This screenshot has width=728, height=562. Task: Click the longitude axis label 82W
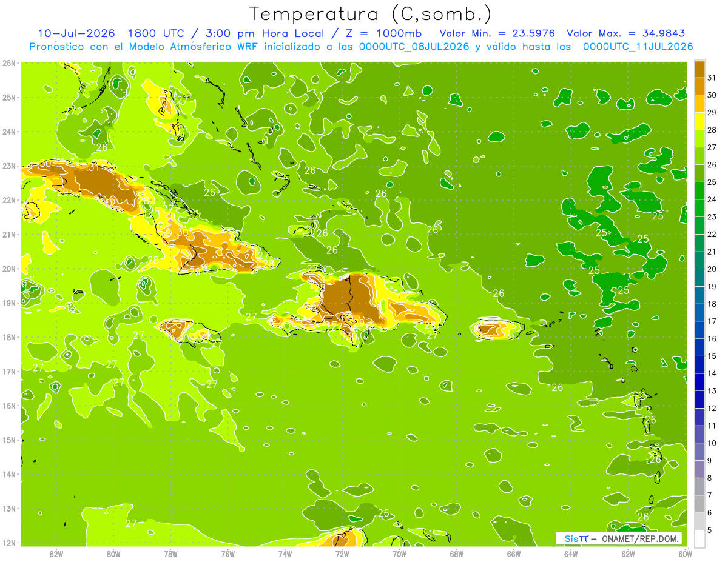[x=56, y=554]
